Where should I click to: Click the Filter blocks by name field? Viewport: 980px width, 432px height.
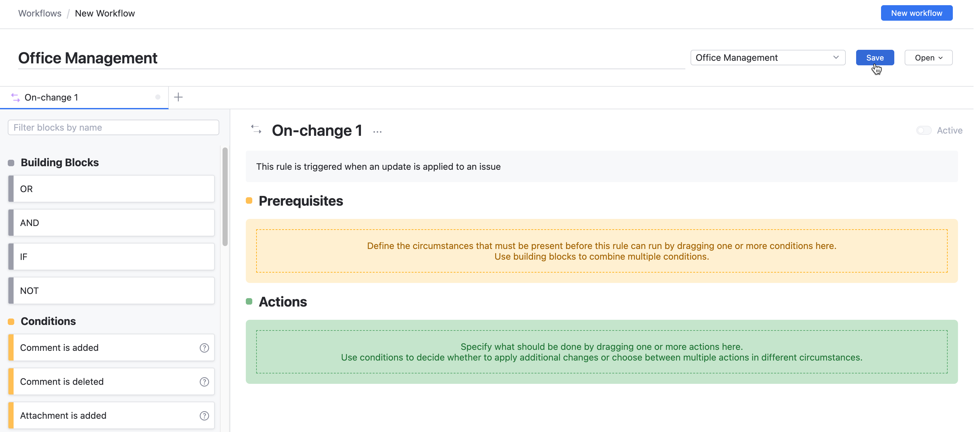click(x=113, y=127)
